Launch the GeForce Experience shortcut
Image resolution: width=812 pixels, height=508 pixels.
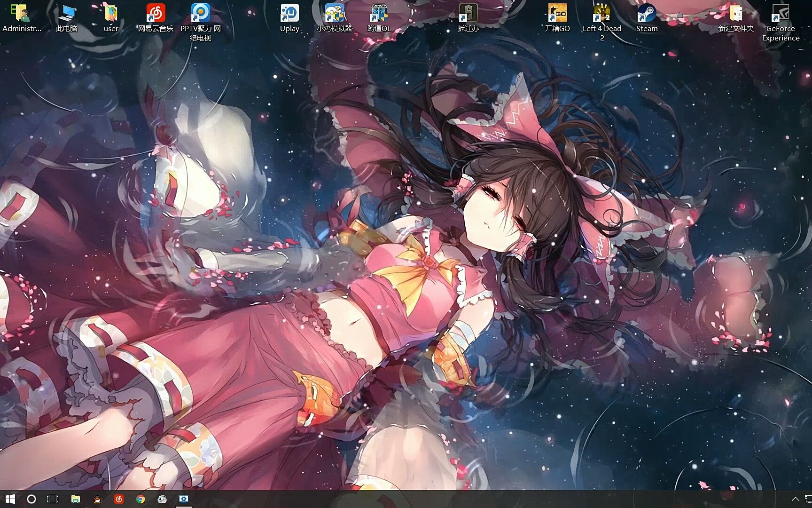[781, 23]
